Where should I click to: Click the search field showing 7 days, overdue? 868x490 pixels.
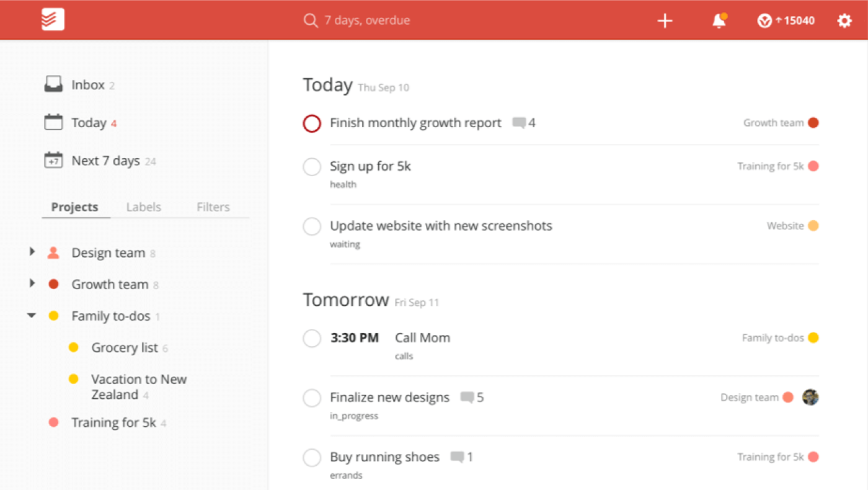(365, 20)
